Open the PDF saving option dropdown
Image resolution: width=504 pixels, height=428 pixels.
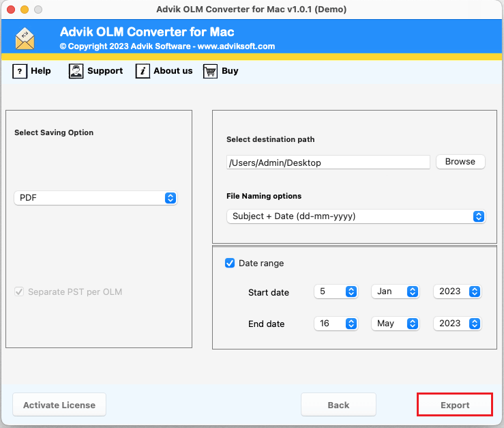(x=95, y=197)
